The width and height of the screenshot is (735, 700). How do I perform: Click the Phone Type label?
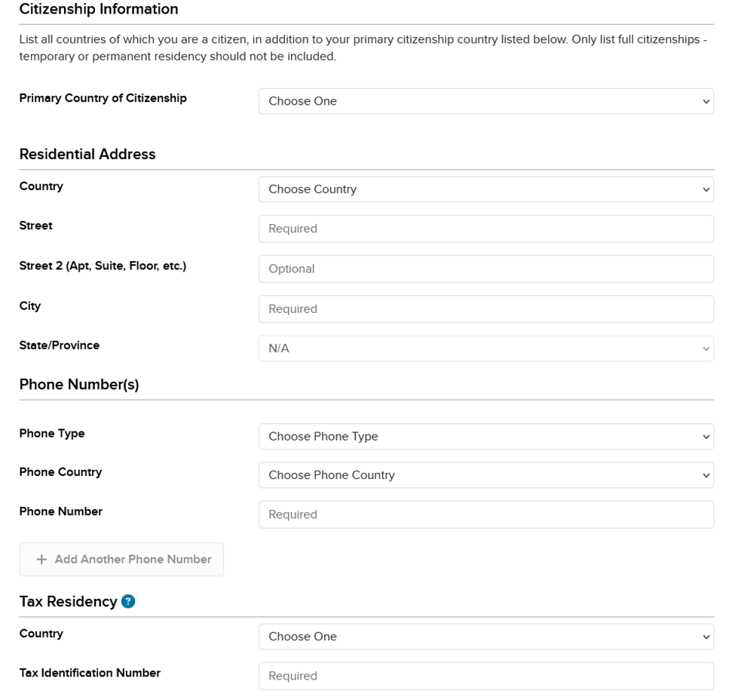[52, 434]
